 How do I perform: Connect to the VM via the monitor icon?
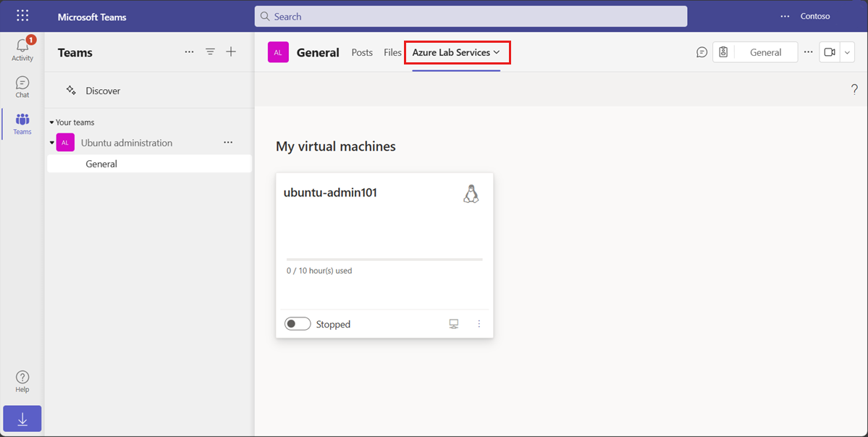(x=453, y=323)
